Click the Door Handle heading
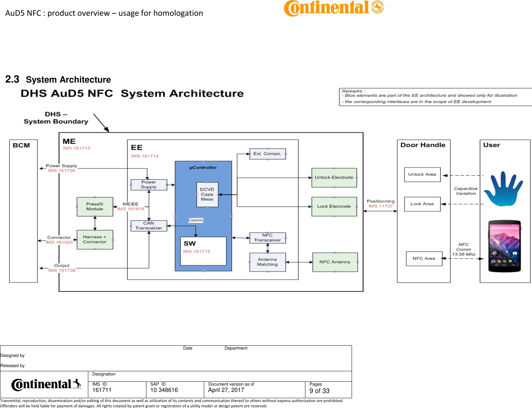Image resolution: width=532 pixels, height=408 pixels. click(423, 145)
